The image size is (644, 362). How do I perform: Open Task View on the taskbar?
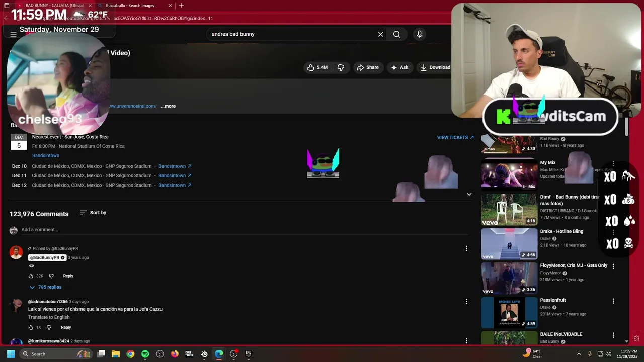pos(101,354)
